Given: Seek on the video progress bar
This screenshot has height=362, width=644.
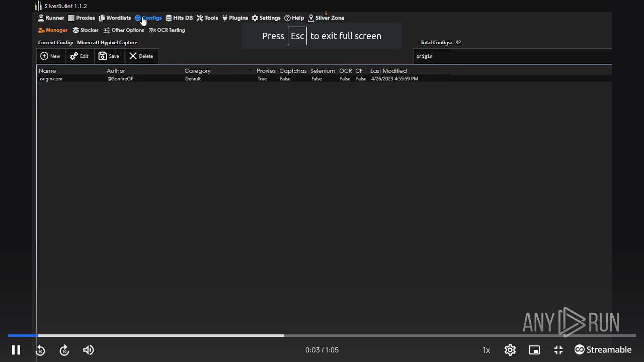Looking at the screenshot, I should 322,335.
